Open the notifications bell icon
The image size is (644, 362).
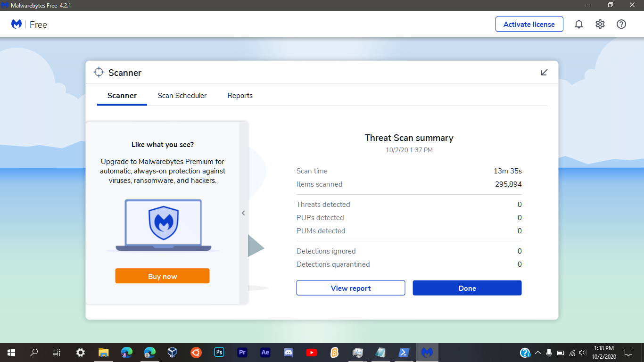coord(579,25)
